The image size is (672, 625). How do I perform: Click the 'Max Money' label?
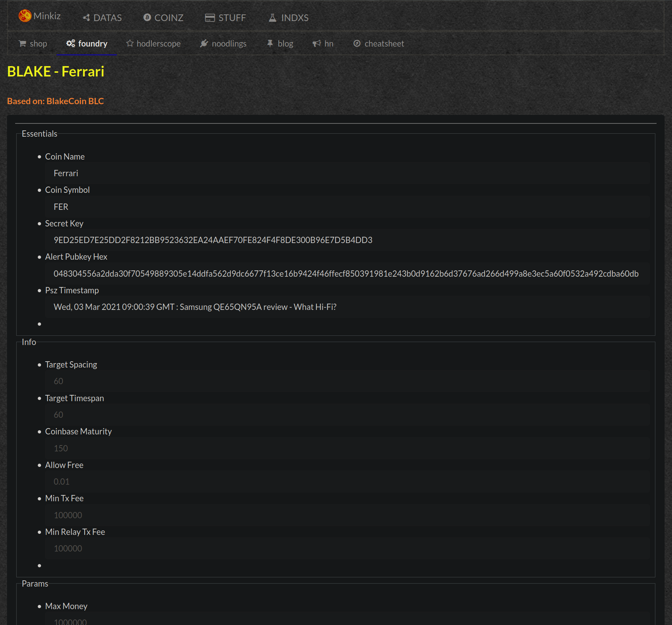coord(66,606)
